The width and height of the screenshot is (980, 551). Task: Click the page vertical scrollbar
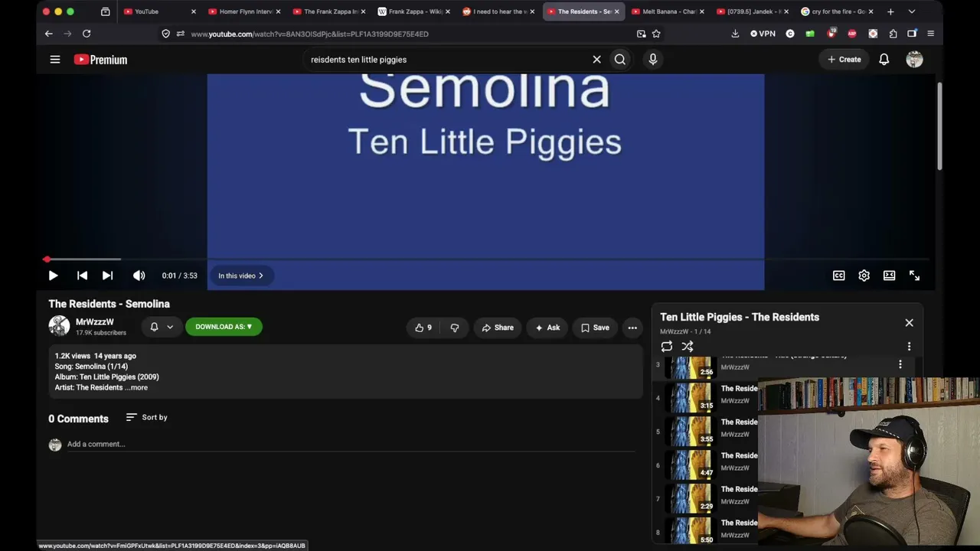[939, 126]
